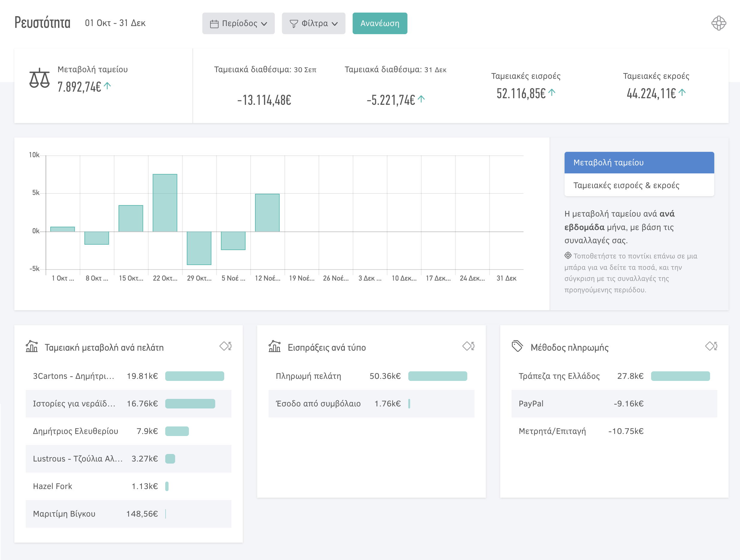Click the 52.116,85€ inflows value
The width and height of the screenshot is (740, 560).
pyautogui.click(x=521, y=93)
